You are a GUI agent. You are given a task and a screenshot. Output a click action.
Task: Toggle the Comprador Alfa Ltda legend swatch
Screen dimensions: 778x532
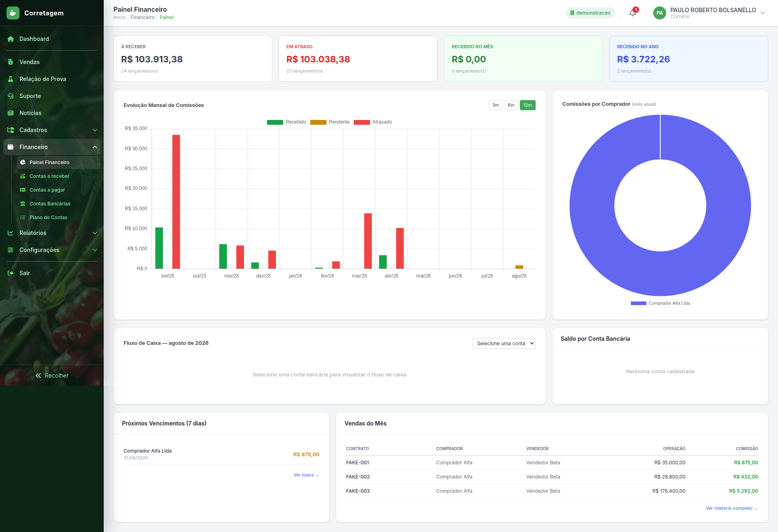pos(638,303)
